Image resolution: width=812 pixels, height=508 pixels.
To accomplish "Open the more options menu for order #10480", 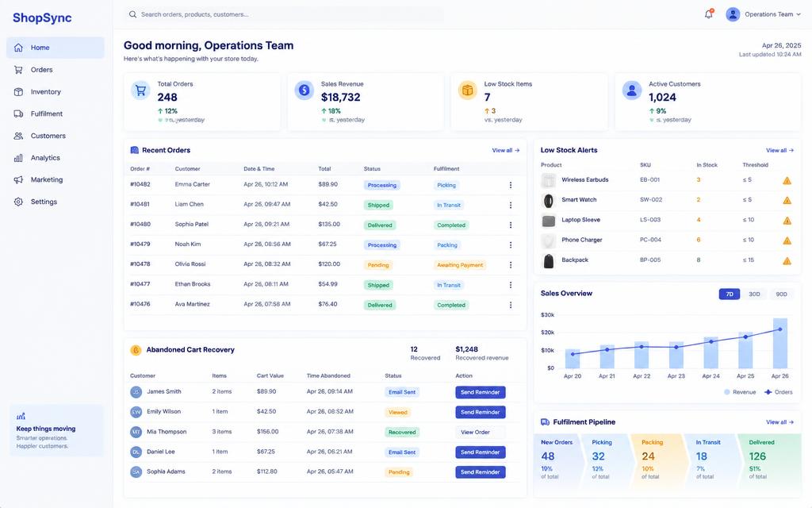I will (511, 225).
